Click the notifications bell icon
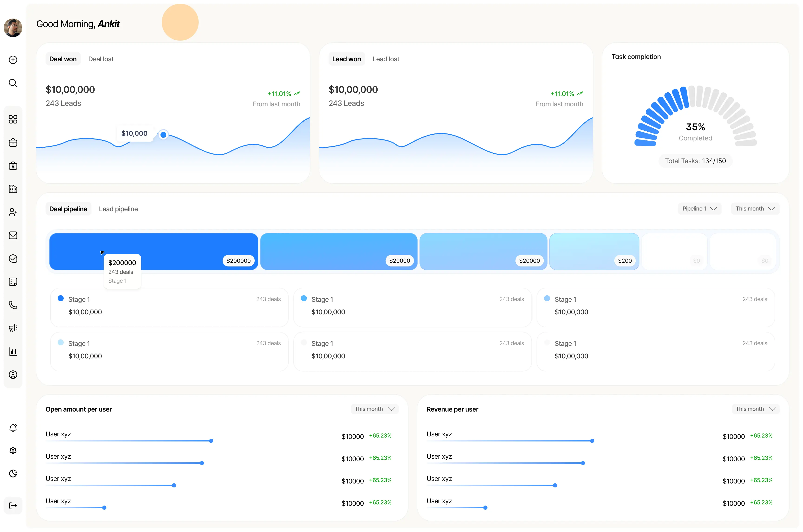The width and height of the screenshot is (803, 532). [13, 428]
